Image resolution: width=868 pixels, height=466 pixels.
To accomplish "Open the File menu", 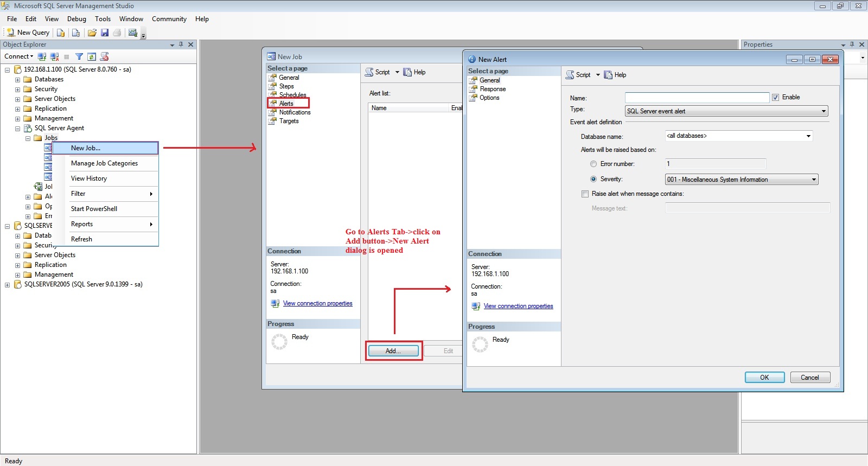I will pyautogui.click(x=12, y=19).
